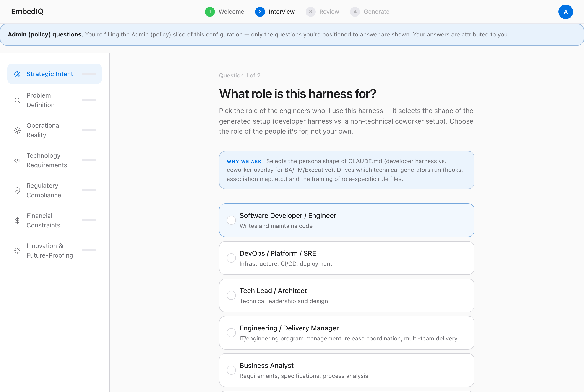
Task: Click 'Technical leadership and design' text
Action: (284, 301)
